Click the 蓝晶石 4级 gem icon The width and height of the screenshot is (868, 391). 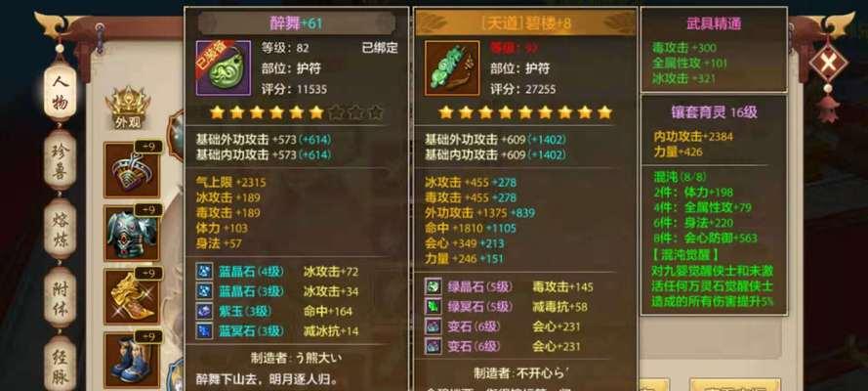tap(204, 272)
